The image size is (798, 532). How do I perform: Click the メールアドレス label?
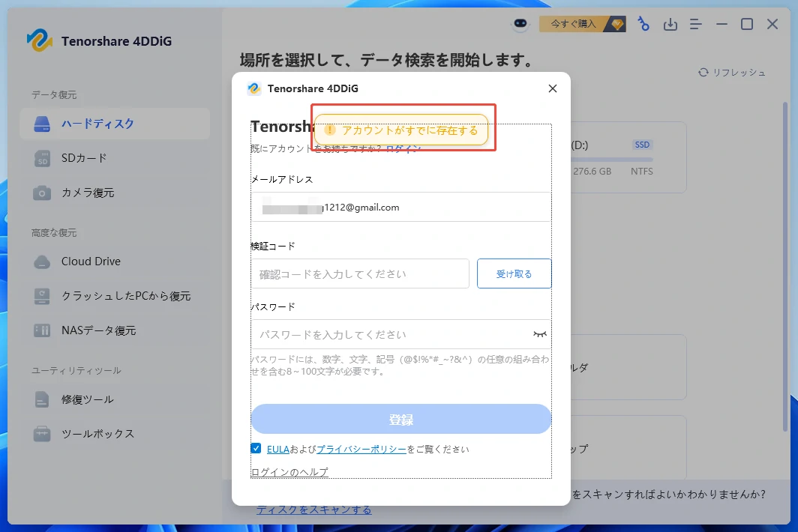282,180
